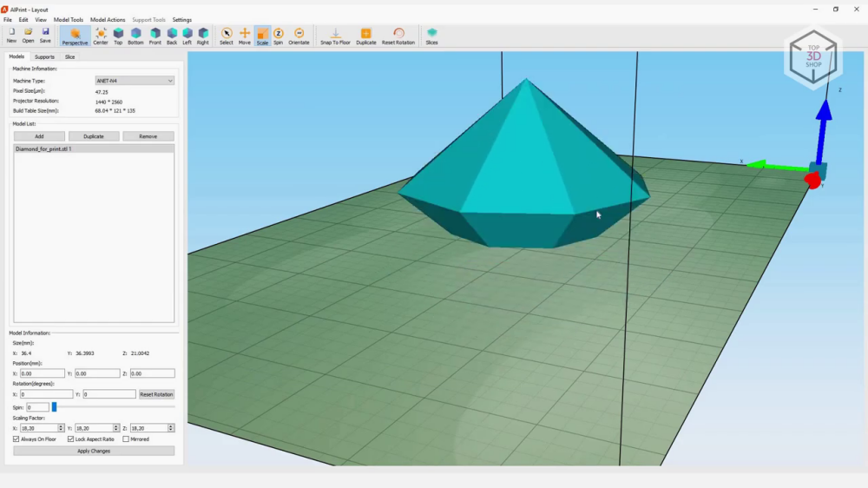
Task: Click the Z scaling factor stepper arrows
Action: 170,428
